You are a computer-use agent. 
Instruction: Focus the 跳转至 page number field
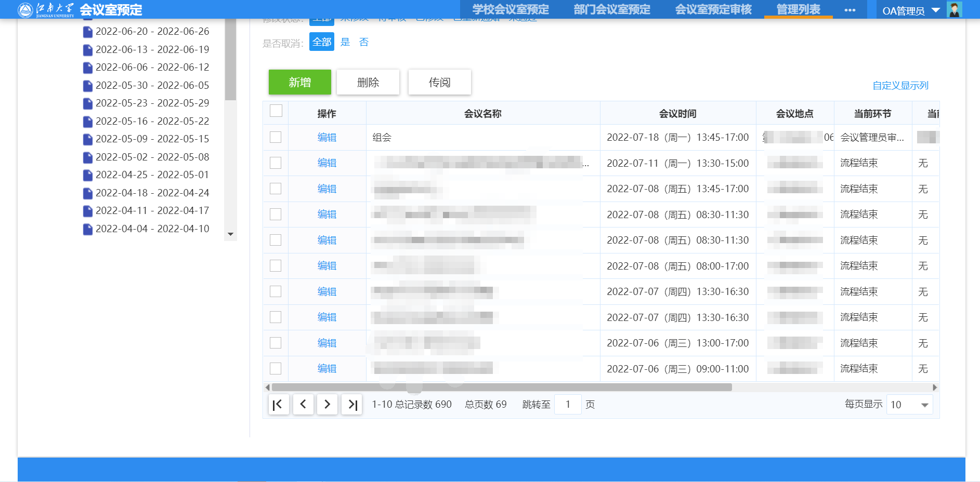pyautogui.click(x=568, y=405)
